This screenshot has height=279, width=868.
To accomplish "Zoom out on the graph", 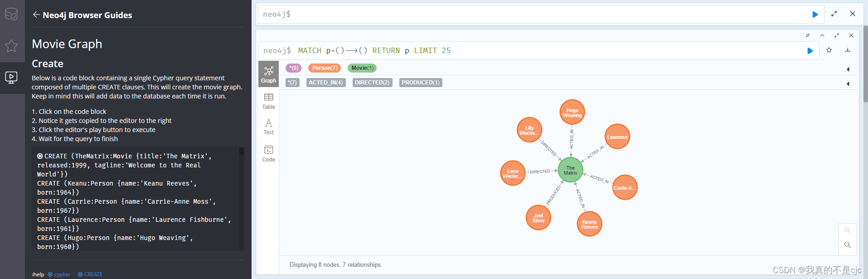I will pyautogui.click(x=847, y=245).
